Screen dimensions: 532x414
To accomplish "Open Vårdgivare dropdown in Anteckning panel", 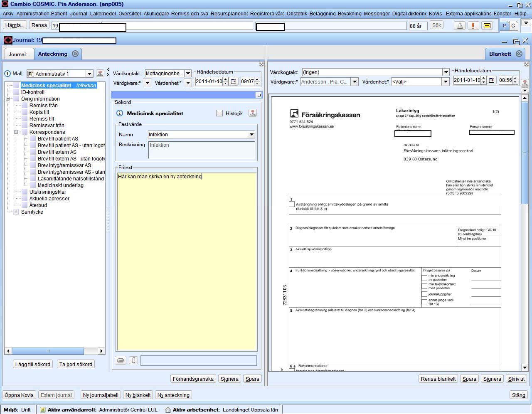I will (x=147, y=83).
